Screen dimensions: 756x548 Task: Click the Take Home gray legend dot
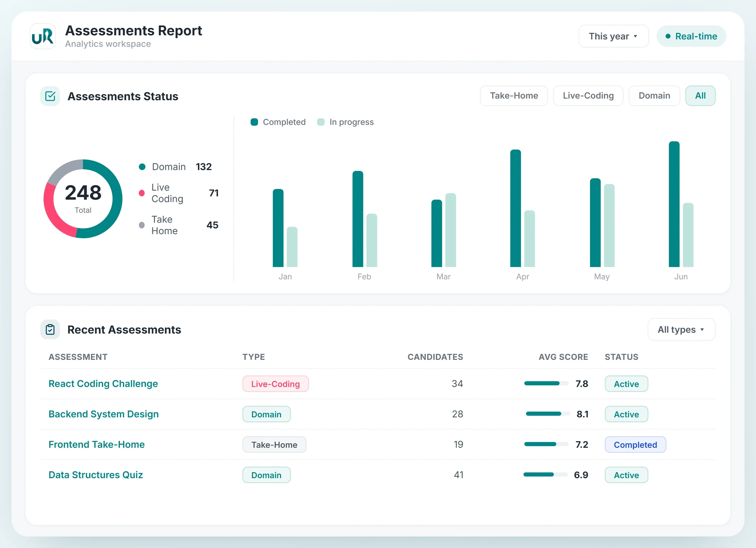[x=142, y=225]
